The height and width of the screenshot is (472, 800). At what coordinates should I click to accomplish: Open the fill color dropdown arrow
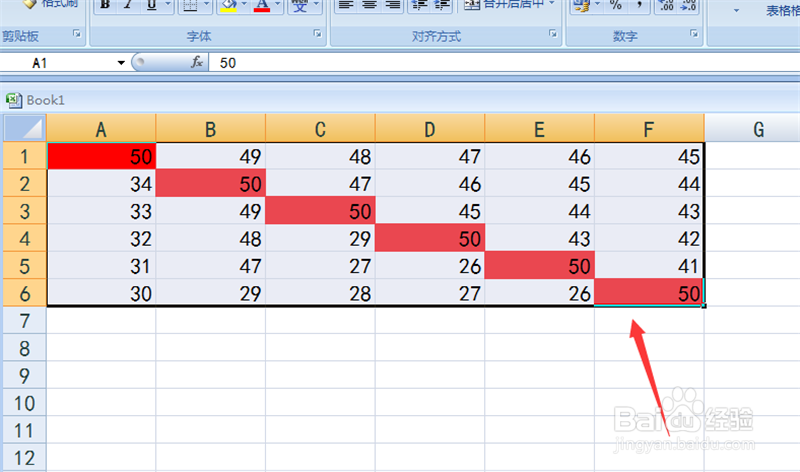(244, 6)
